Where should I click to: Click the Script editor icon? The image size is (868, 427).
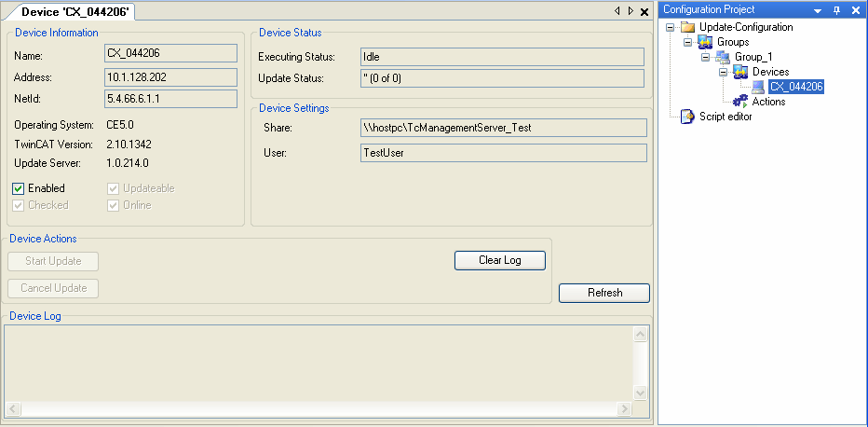pos(687,117)
